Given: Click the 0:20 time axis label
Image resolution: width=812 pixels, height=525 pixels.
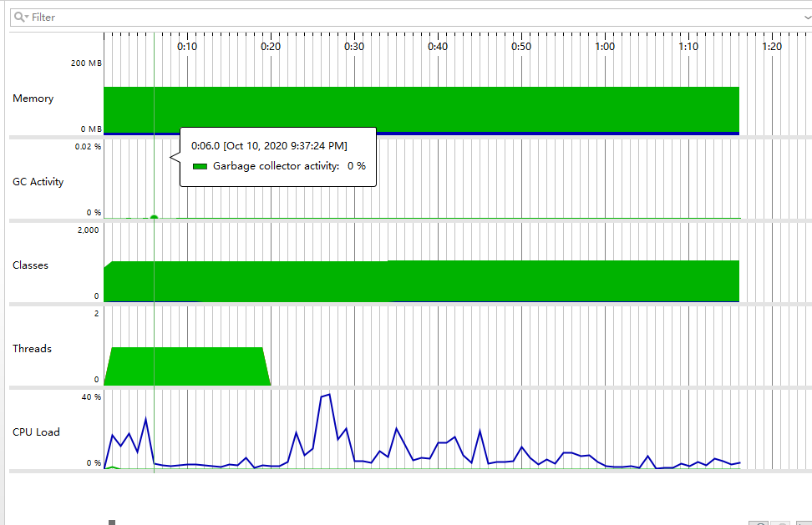Looking at the screenshot, I should coord(271,47).
